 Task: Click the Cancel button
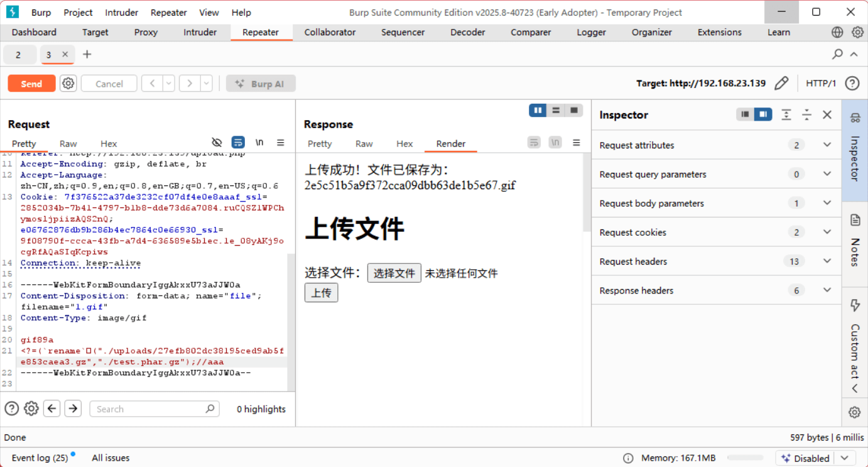(109, 84)
